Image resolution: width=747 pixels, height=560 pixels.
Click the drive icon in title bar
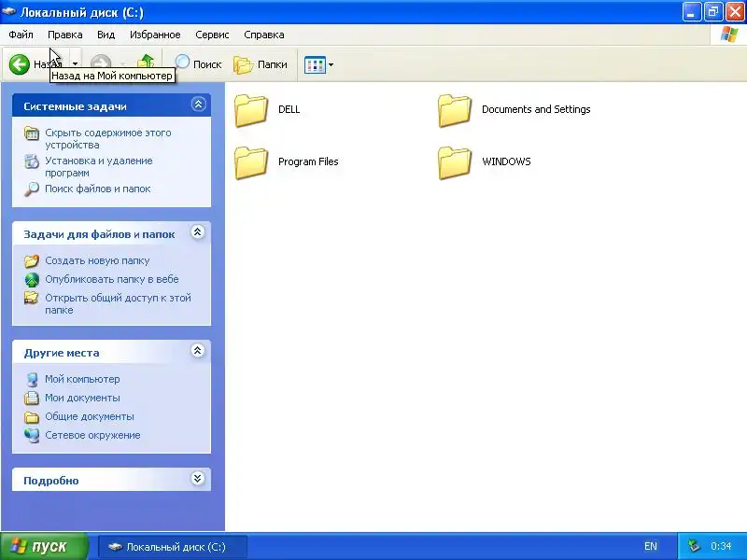tap(9, 12)
